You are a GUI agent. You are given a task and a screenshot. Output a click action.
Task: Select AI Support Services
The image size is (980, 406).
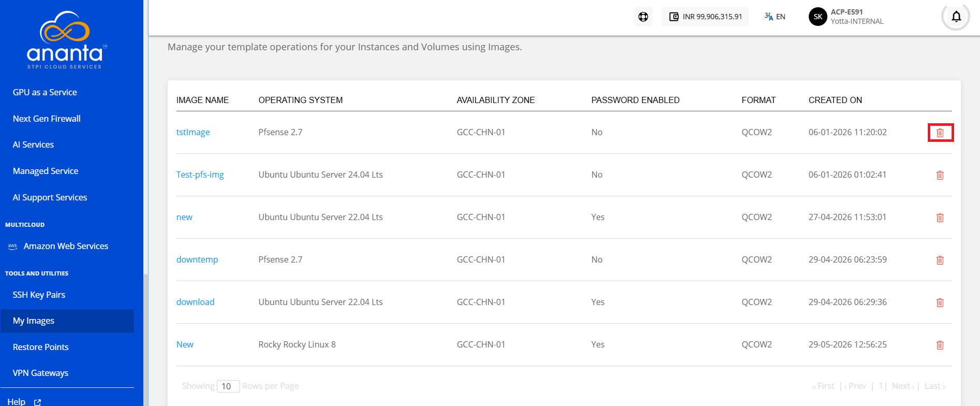pos(50,197)
